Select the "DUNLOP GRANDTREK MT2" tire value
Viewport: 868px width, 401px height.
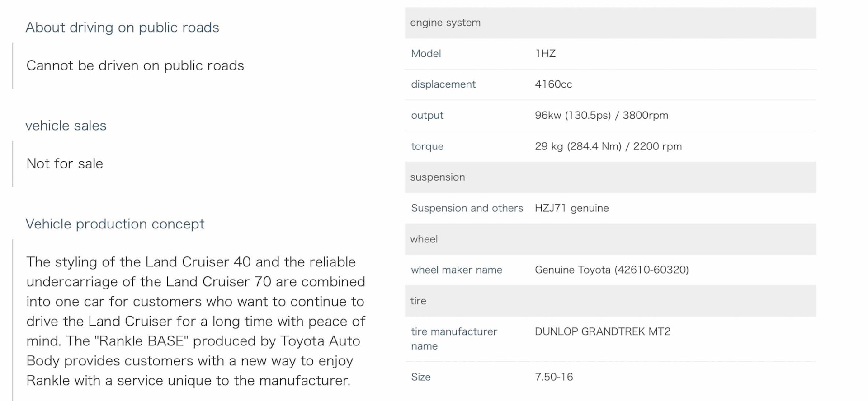tap(603, 331)
